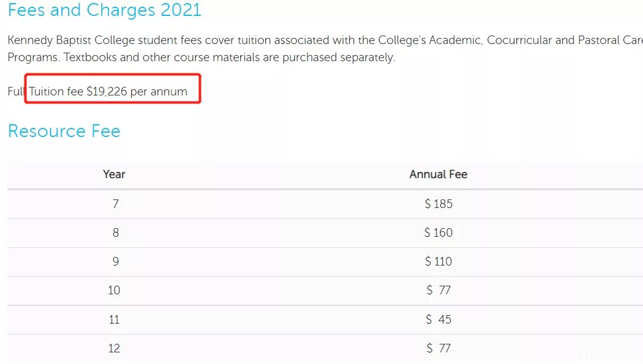Viewport: 643px width, 364px height.
Task: Click the Year 12 row cell
Action: tap(114, 349)
